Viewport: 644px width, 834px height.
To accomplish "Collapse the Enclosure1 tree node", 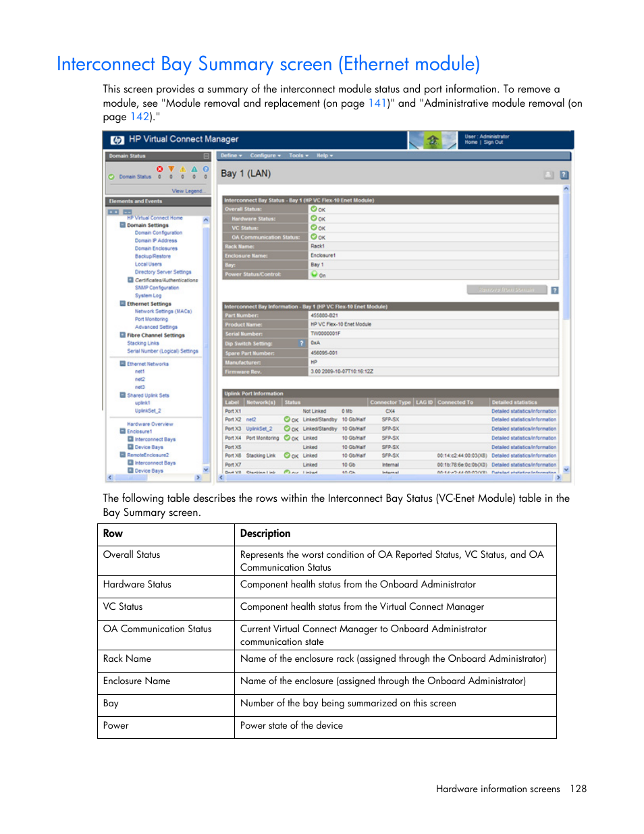I will point(123,431).
